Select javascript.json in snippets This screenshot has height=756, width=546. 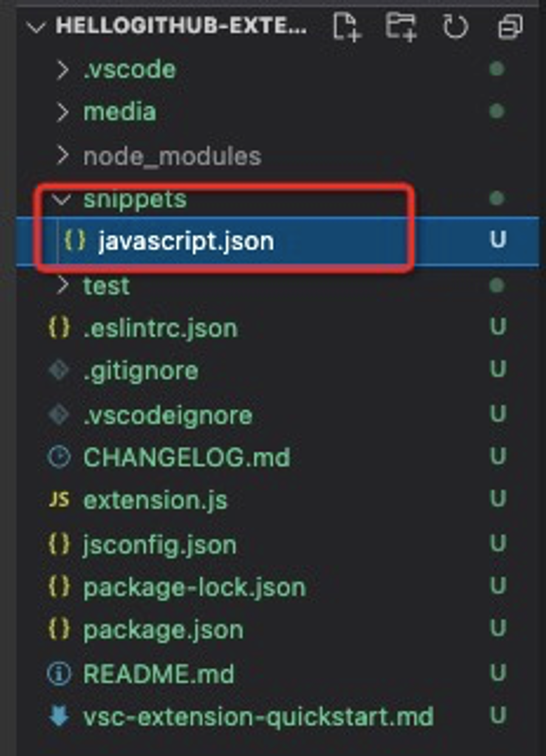coord(278,241)
